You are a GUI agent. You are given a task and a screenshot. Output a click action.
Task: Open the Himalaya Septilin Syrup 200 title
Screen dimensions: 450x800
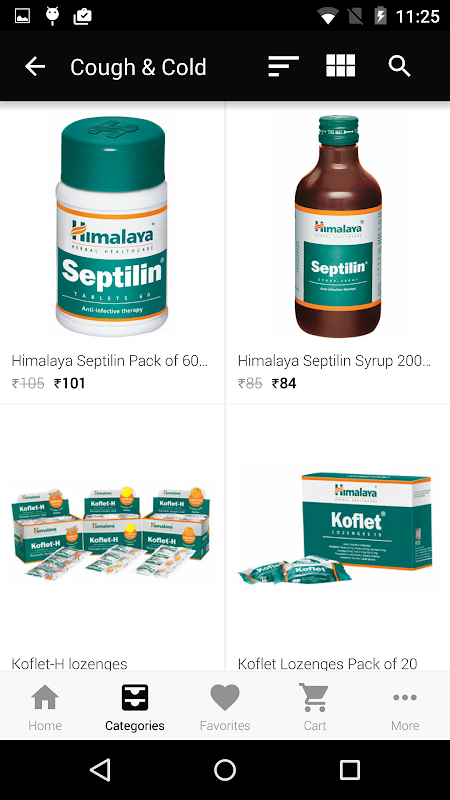[x=334, y=361]
